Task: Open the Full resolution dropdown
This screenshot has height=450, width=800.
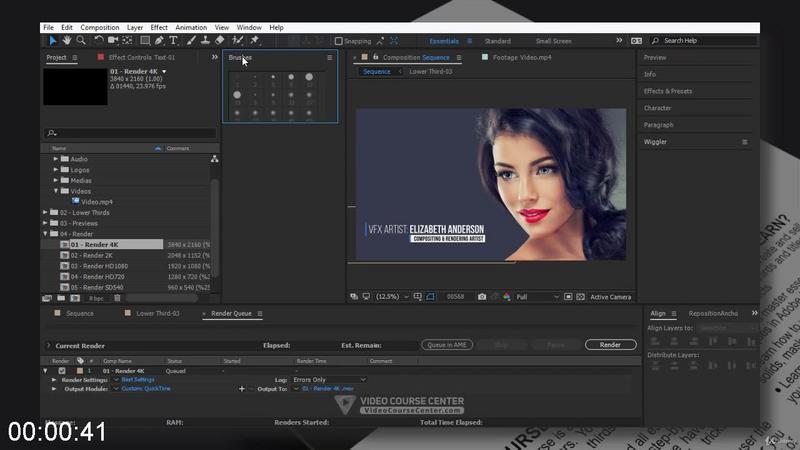Action: coord(538,296)
